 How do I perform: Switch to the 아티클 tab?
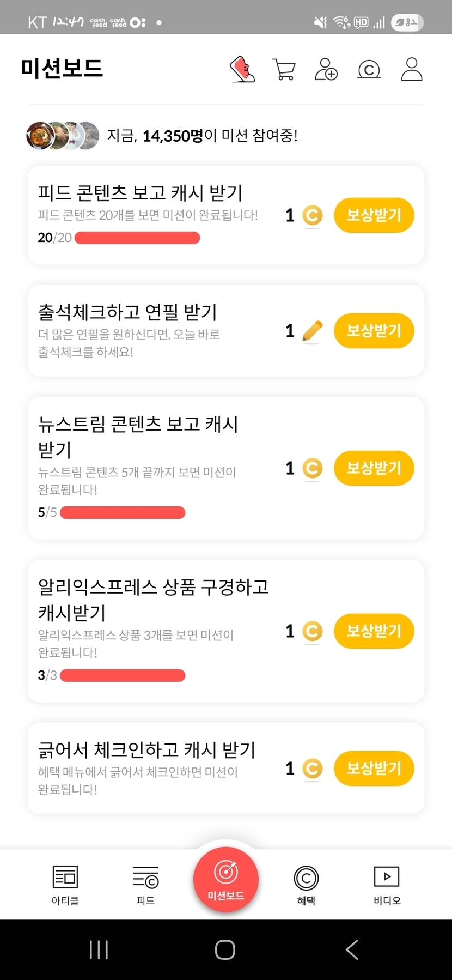coord(65,885)
